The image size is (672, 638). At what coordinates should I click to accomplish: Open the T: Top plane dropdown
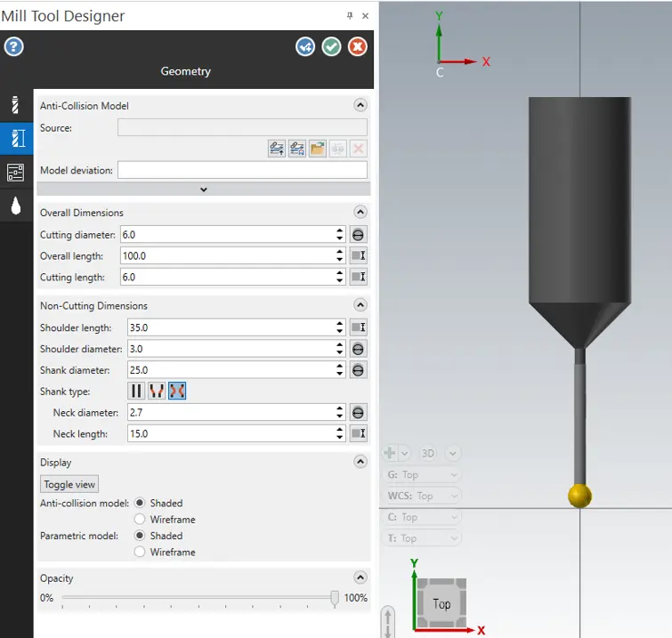[422, 538]
